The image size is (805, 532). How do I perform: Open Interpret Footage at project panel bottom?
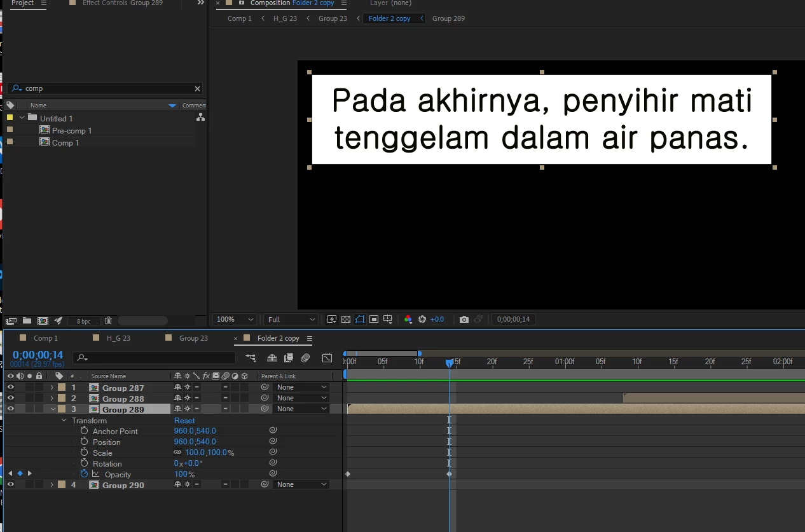click(11, 321)
